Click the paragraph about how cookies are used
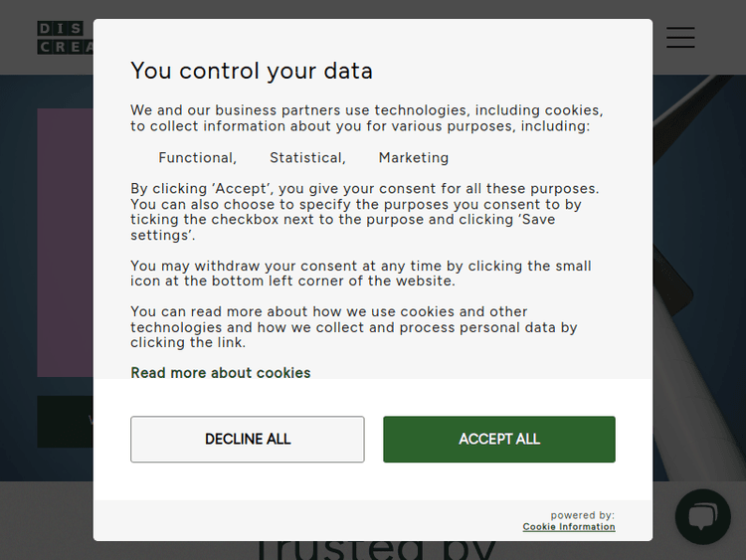 click(353, 327)
